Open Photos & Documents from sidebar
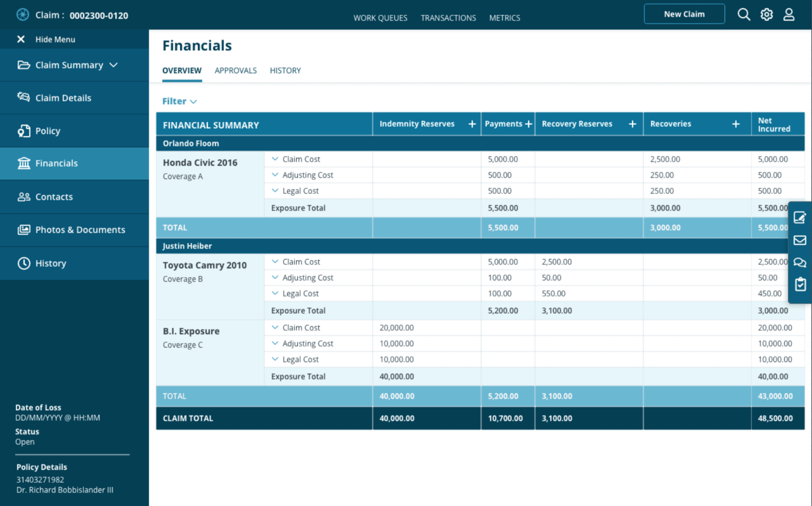812x506 pixels. pyautogui.click(x=24, y=229)
